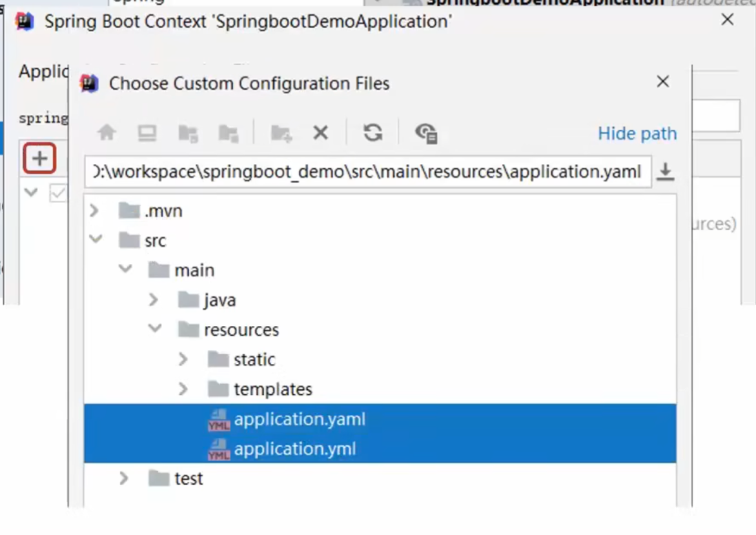This screenshot has width=756, height=535.
Task: Expand the templates folder
Action: (183, 389)
